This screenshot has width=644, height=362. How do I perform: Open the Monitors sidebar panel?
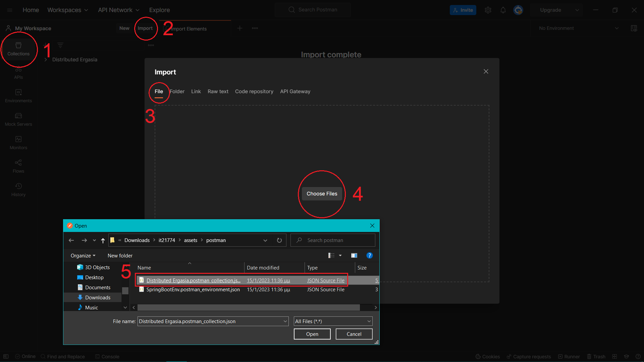pos(18,143)
